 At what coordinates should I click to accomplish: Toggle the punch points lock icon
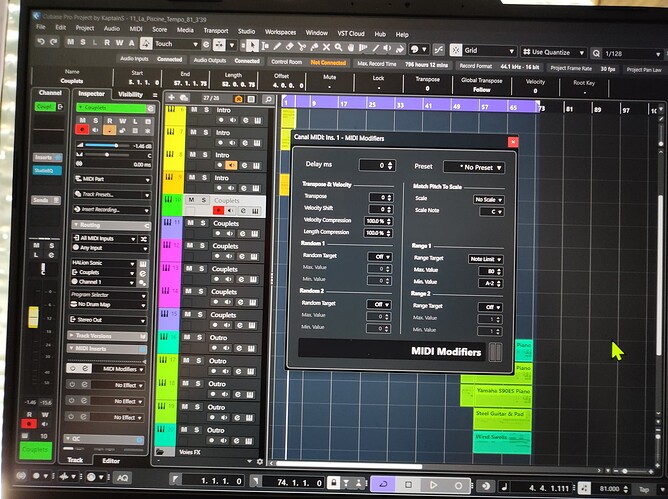pos(334,483)
